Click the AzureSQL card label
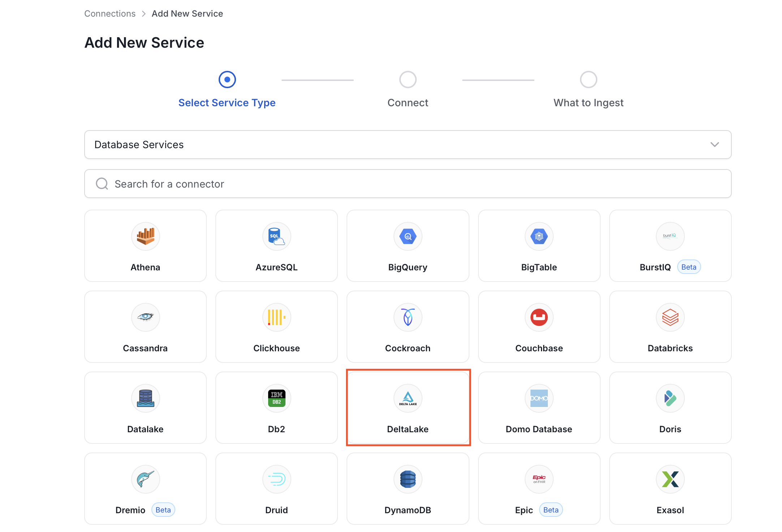 (x=276, y=267)
